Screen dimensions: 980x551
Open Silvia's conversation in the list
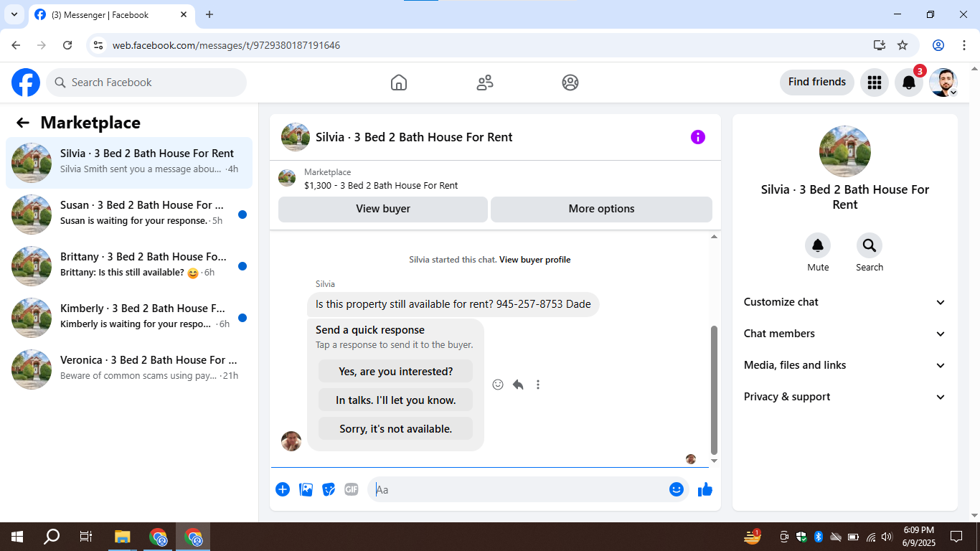click(x=129, y=163)
